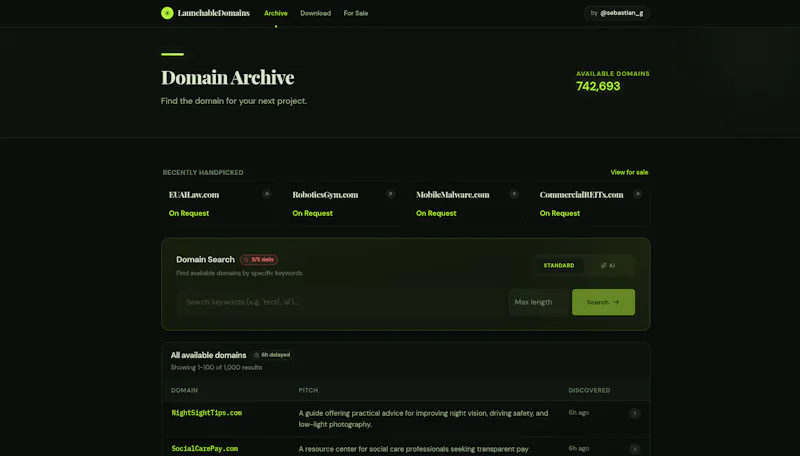Click the 6h ago cell for SocialCarePay.com
The width and height of the screenshot is (800, 456).
tap(579, 448)
